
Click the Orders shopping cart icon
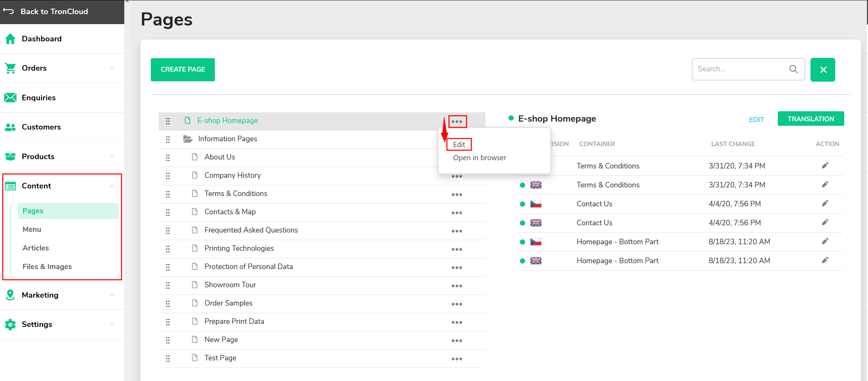10,68
